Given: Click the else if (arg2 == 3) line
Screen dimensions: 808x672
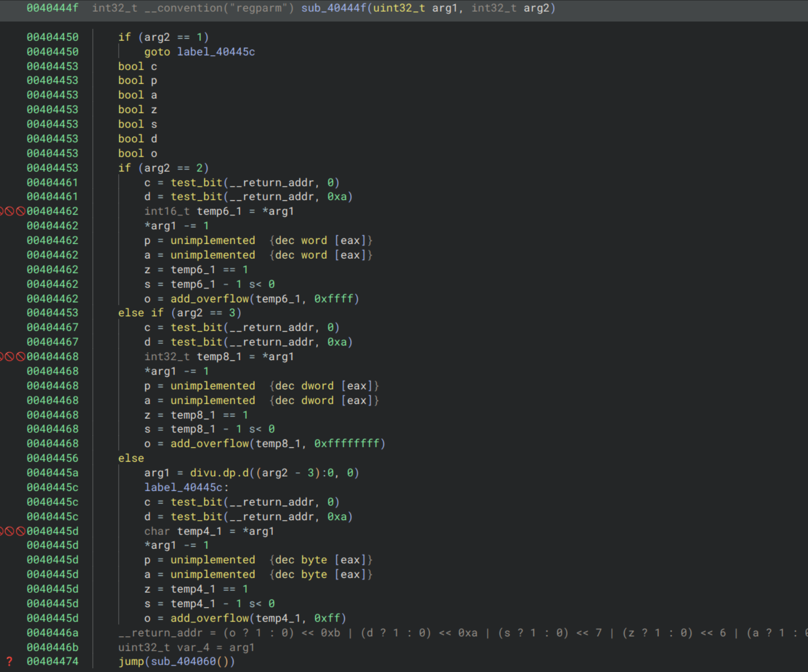Looking at the screenshot, I should pos(180,313).
